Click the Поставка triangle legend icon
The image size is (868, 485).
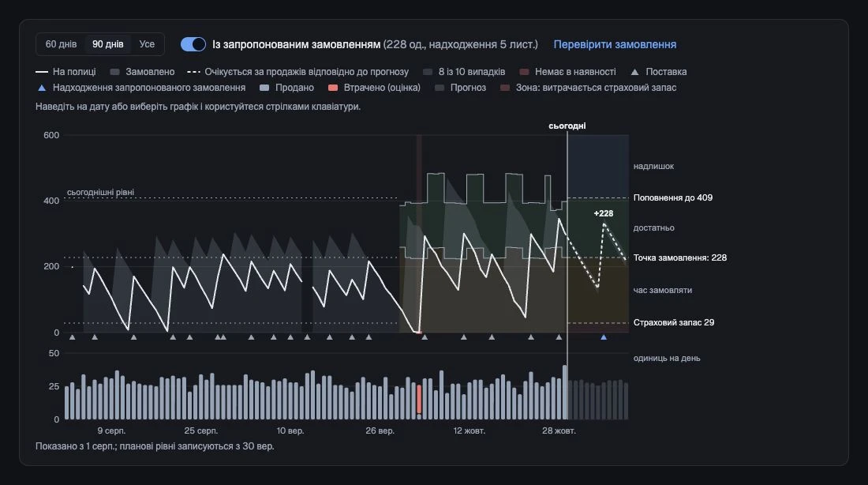pyautogui.click(x=635, y=72)
